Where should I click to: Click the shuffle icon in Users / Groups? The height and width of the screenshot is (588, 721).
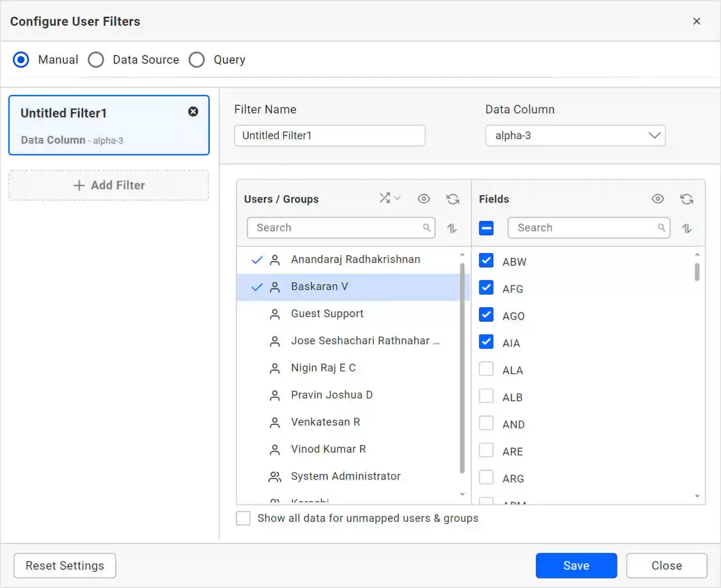(x=385, y=198)
